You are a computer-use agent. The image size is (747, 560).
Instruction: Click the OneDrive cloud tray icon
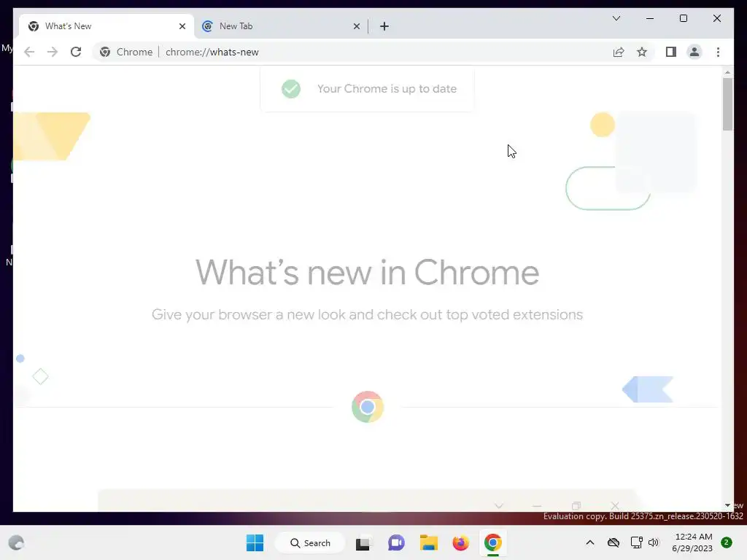coord(613,542)
